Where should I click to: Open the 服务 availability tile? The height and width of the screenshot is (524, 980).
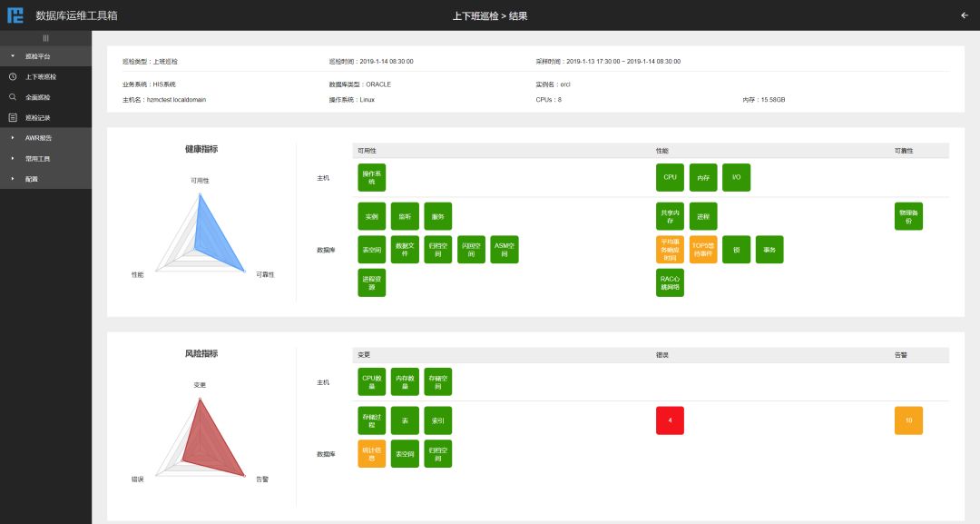(438, 216)
